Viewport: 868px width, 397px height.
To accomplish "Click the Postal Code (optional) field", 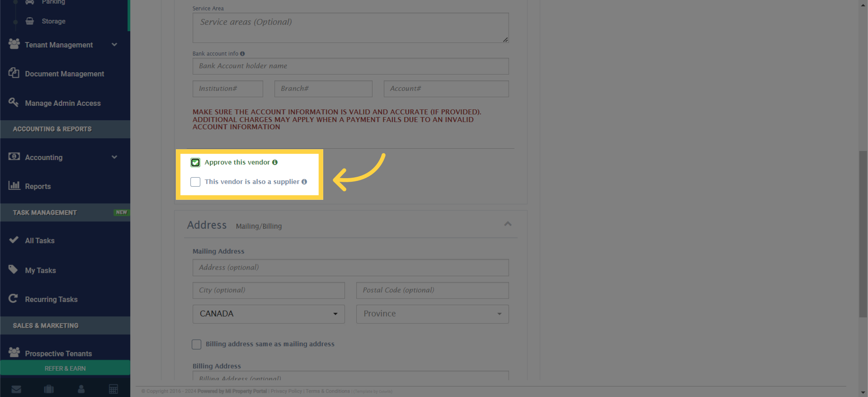I will click(x=432, y=290).
